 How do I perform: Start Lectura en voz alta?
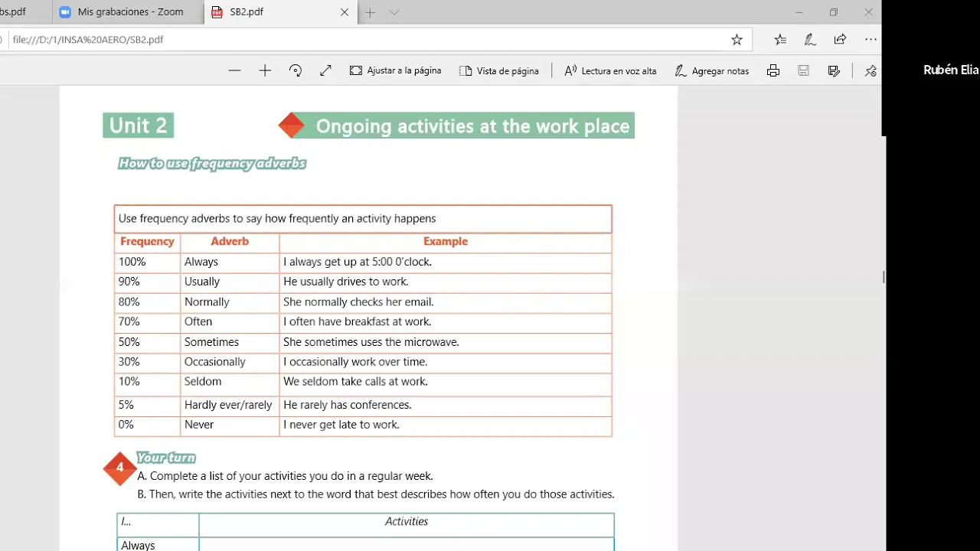610,70
